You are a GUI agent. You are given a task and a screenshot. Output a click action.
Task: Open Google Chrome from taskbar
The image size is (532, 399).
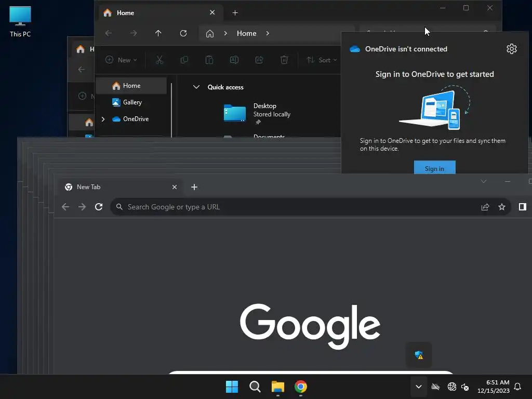coord(301,387)
